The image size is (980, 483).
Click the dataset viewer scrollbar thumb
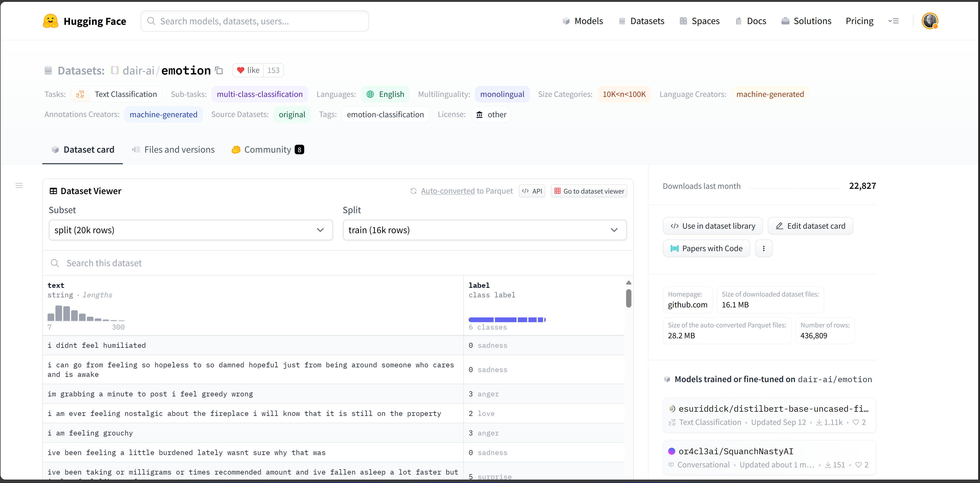[x=628, y=298]
